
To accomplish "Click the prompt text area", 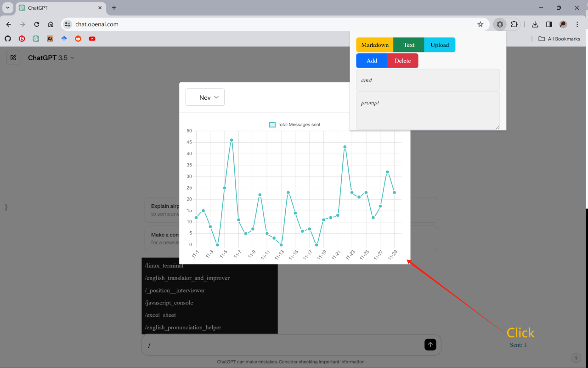I will [x=428, y=110].
